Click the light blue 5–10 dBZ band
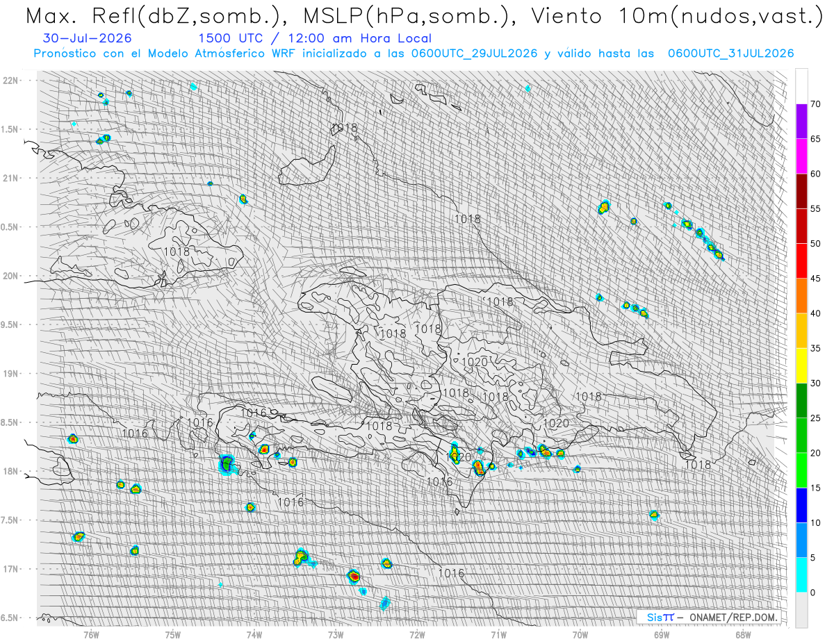834x644 pixels. click(x=801, y=540)
